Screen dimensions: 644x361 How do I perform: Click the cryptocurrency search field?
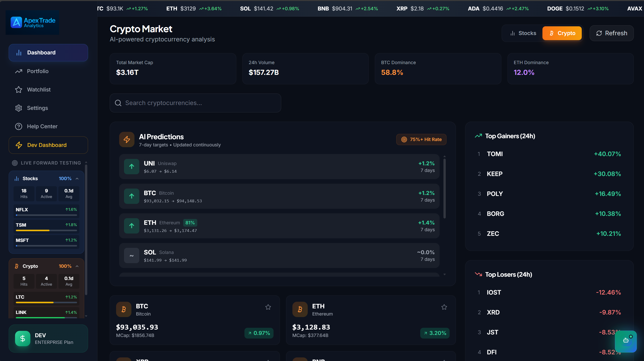(195, 103)
